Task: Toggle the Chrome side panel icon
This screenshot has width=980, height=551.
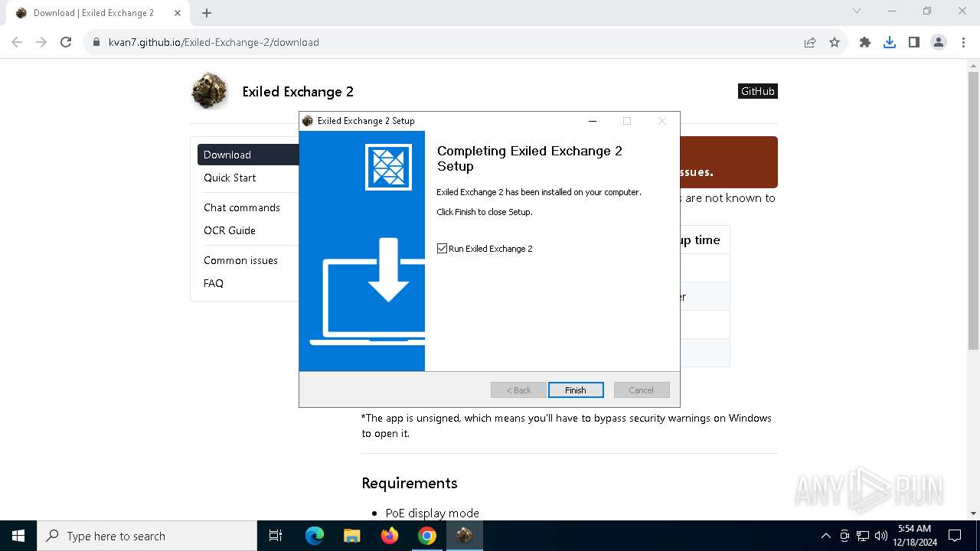Action: [914, 42]
